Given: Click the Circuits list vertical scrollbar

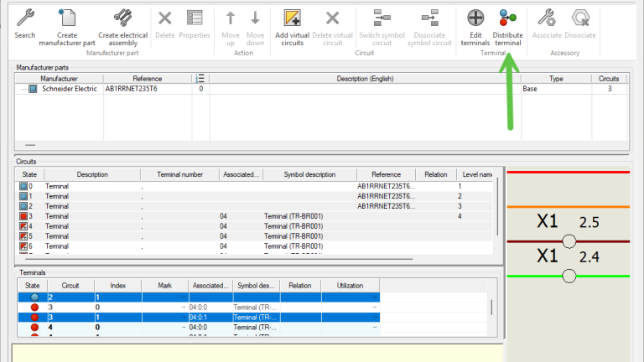Looking at the screenshot, I should point(497,207).
